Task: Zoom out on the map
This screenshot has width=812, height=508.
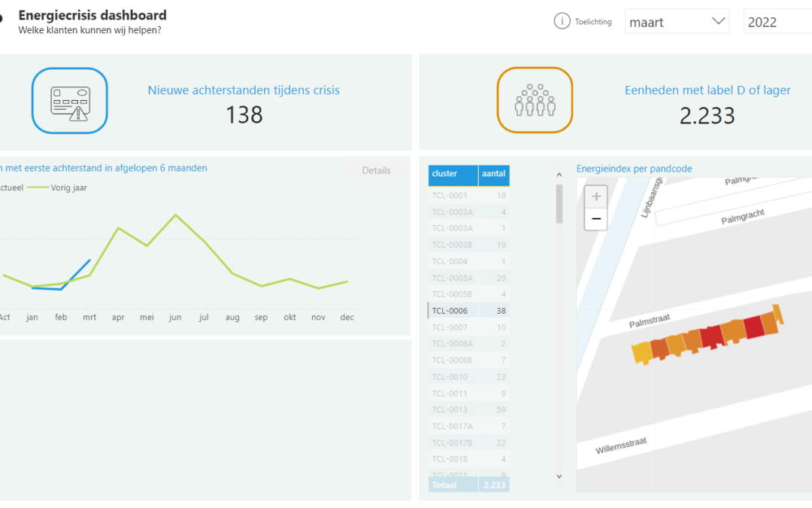Action: click(x=596, y=219)
